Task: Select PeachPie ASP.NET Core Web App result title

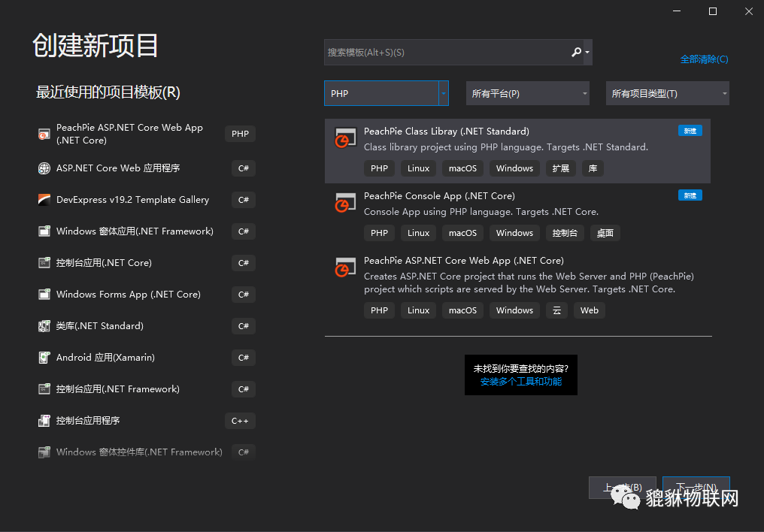Action: tap(464, 261)
